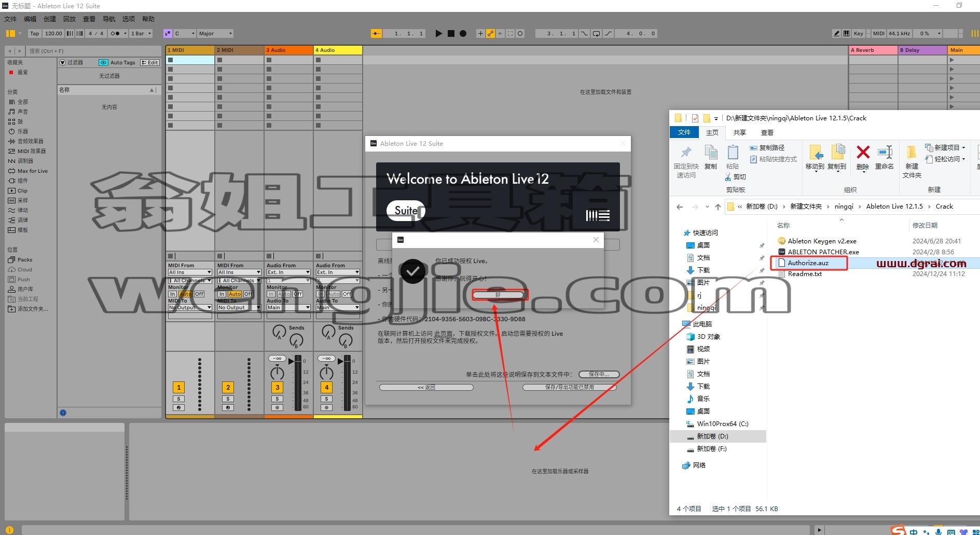Open the 帮助 menu in Ableton
Viewport: 980px width, 535px height.
pos(148,19)
